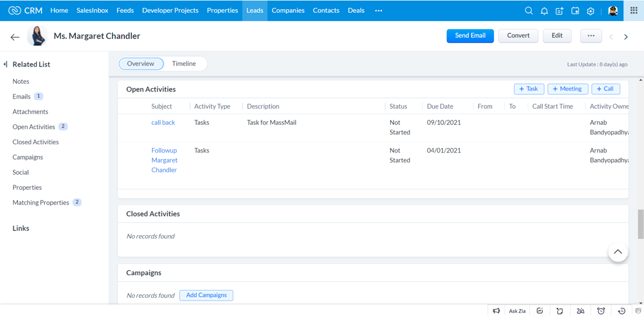
Task: Go to next lead record arrow
Action: click(626, 37)
